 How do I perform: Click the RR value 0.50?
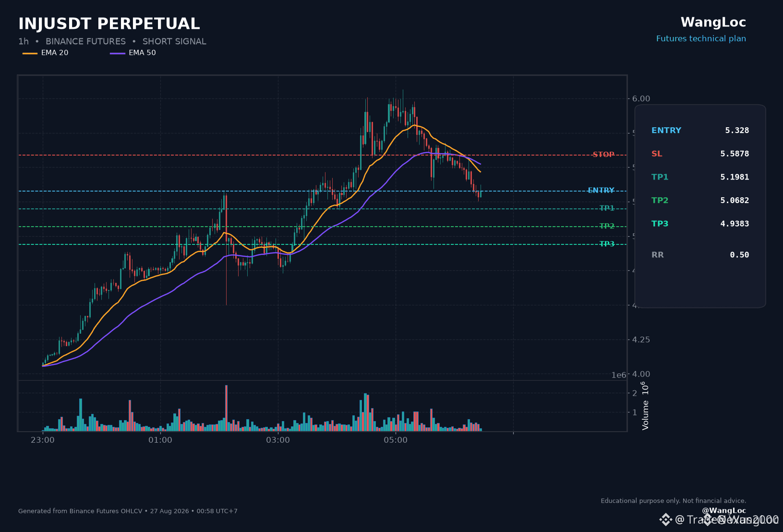(x=739, y=255)
